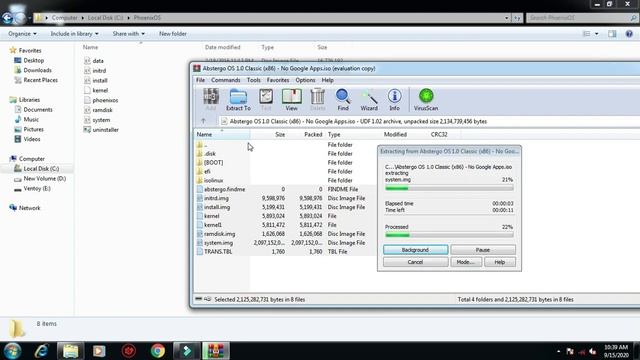Select the efi folder in archive
The width and height of the screenshot is (640, 360).
(x=208, y=171)
